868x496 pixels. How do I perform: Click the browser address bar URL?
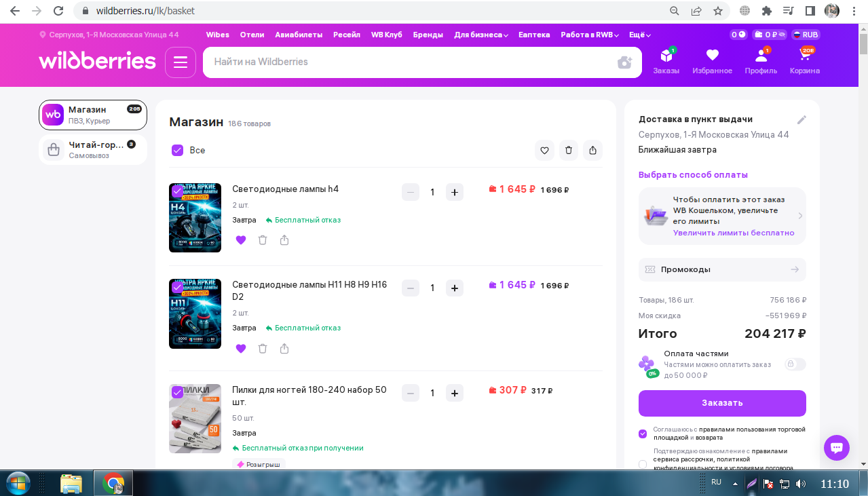click(146, 11)
